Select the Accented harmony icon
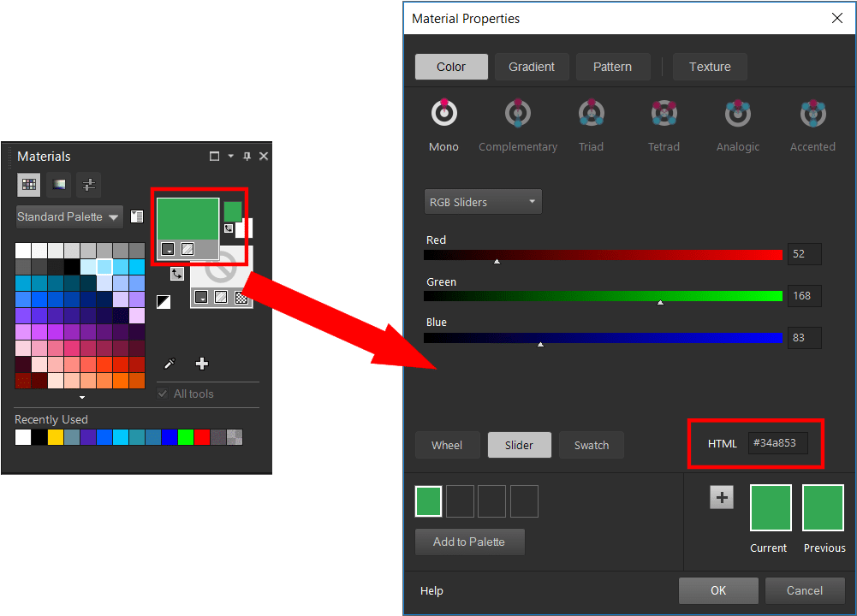857x616 pixels. (x=812, y=112)
